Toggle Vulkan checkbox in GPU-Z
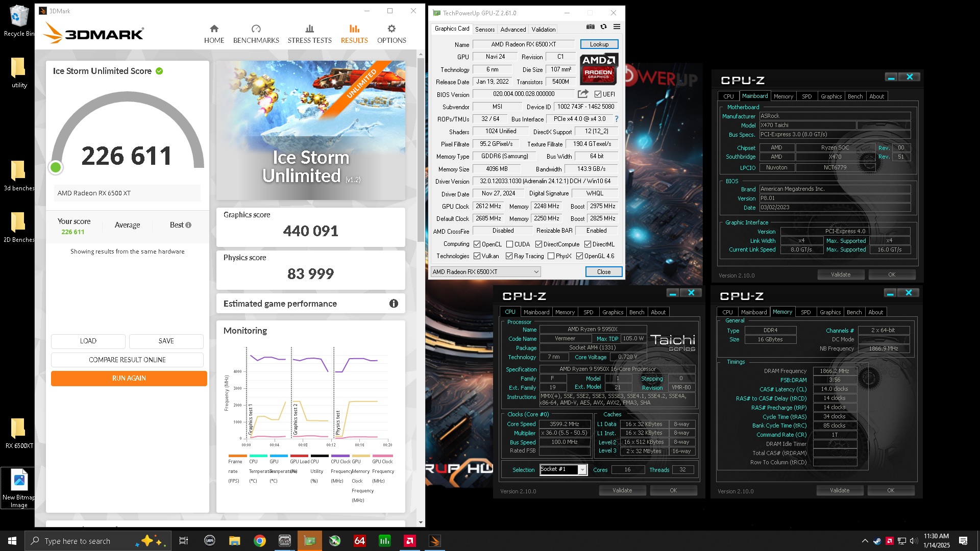Screen dimensions: 980x551 [477, 256]
